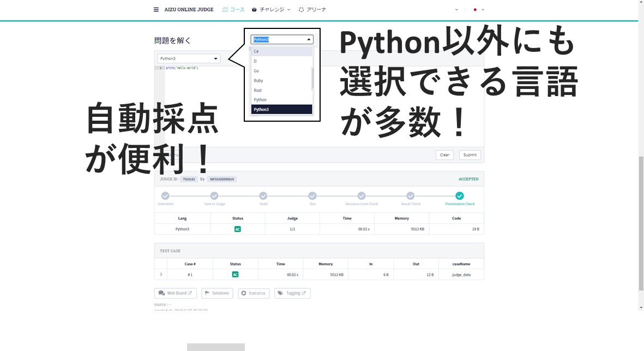This screenshot has height=351, width=644.
Task: Click the judge_data caseName cell
Action: tap(461, 275)
